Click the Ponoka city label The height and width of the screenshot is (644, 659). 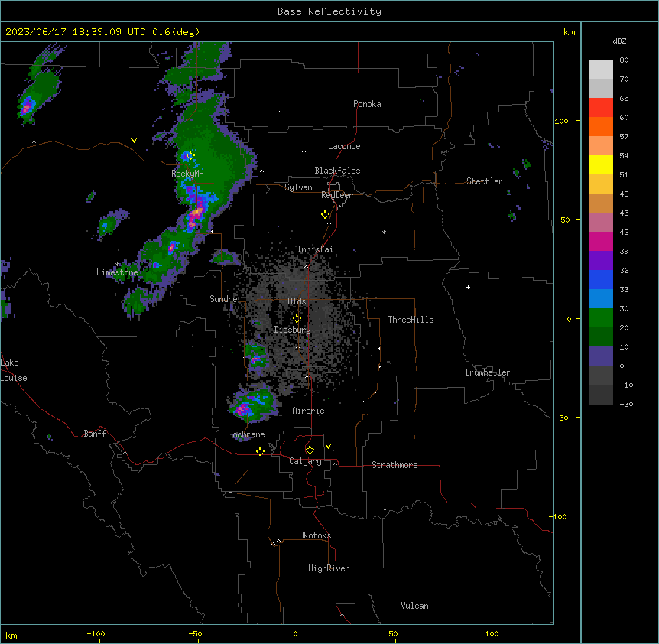tap(367, 104)
